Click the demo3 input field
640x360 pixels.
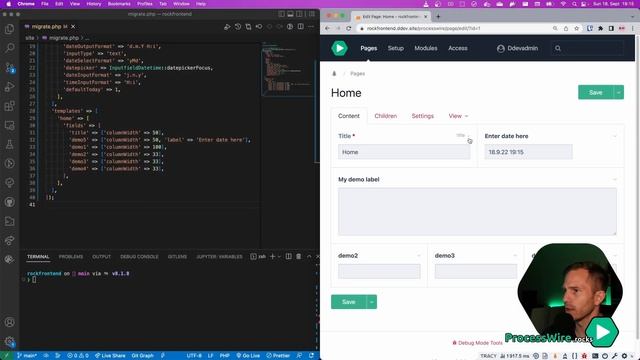(476, 271)
